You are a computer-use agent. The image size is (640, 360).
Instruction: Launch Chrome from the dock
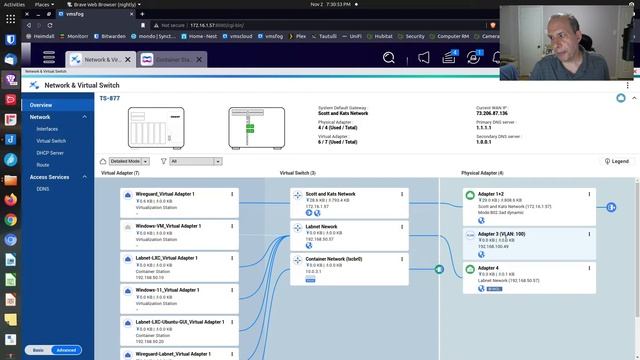[x=11, y=220]
